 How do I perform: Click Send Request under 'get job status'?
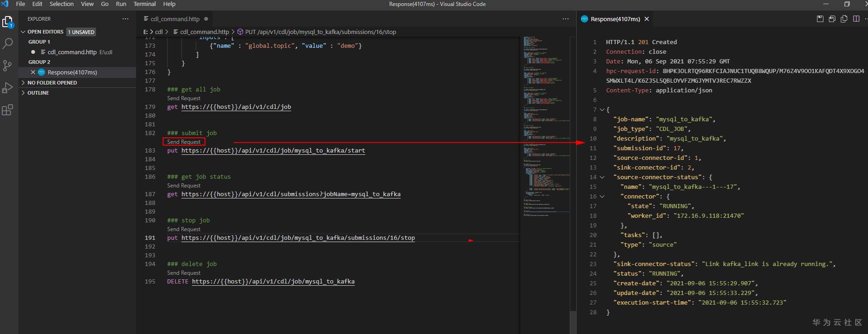point(184,186)
